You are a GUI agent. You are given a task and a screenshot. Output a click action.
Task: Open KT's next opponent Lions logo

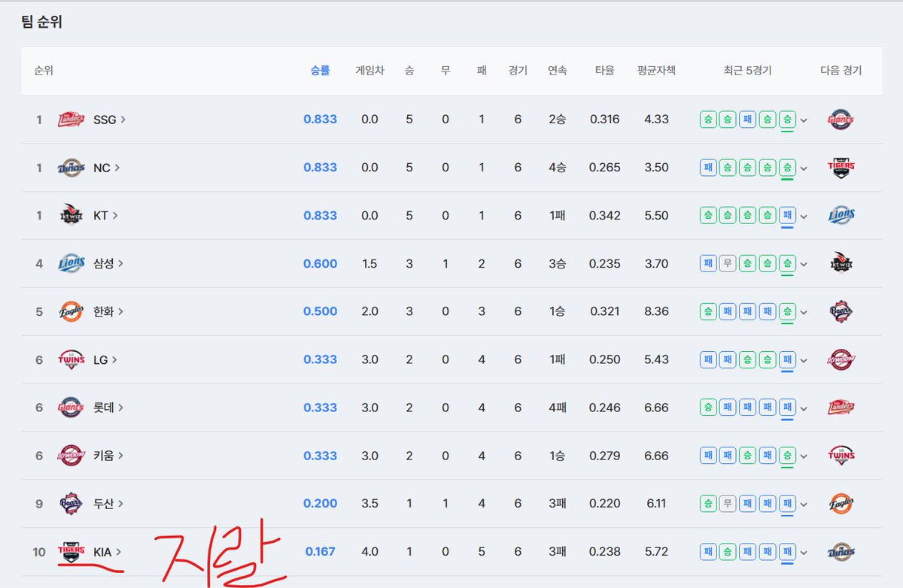(x=841, y=216)
